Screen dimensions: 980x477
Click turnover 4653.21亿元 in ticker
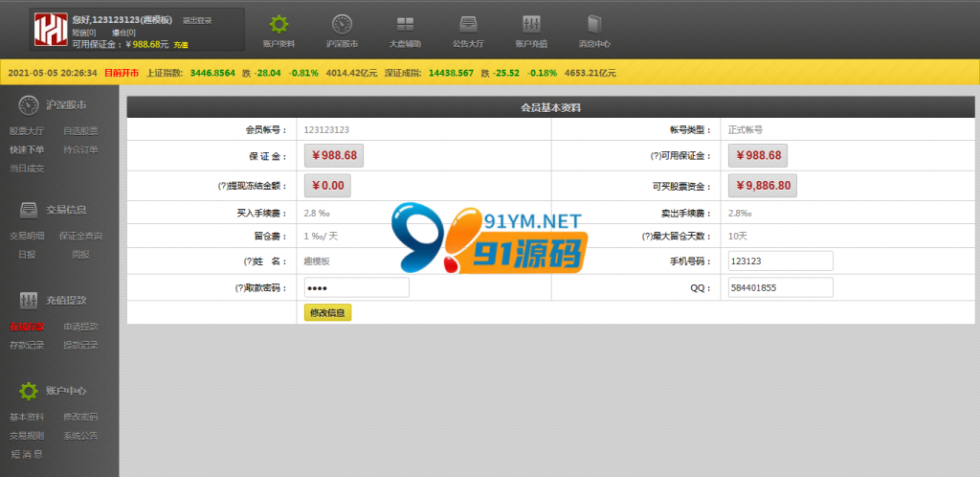click(590, 73)
